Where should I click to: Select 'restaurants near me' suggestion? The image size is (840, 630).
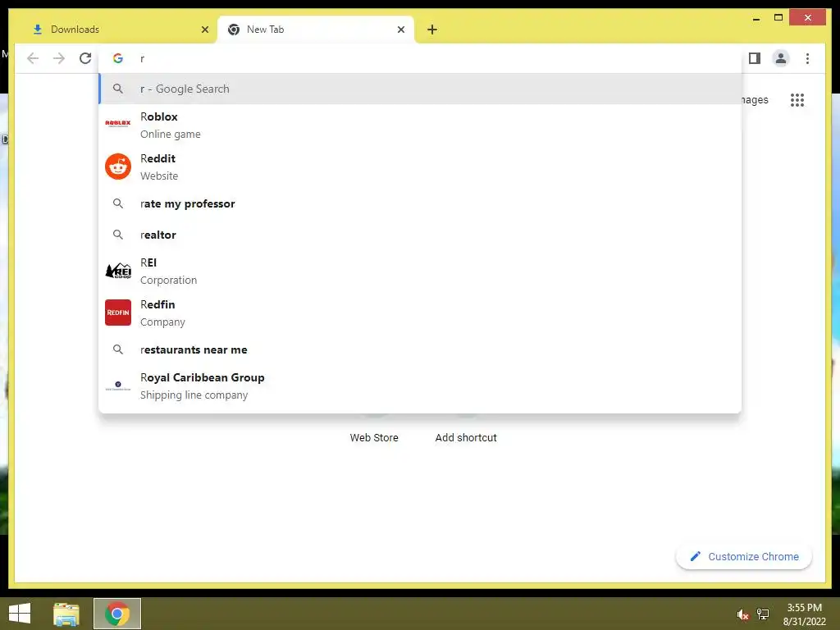click(420, 349)
